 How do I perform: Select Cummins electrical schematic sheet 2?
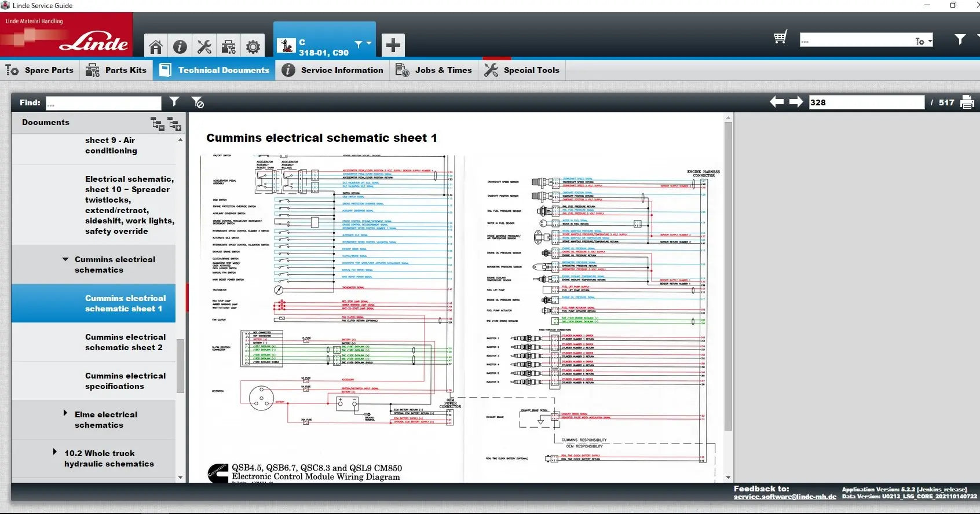[124, 342]
